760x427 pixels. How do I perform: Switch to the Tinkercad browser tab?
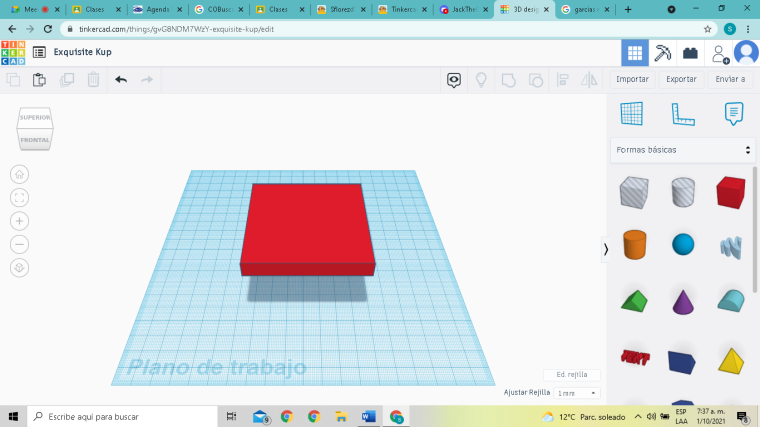click(x=402, y=9)
